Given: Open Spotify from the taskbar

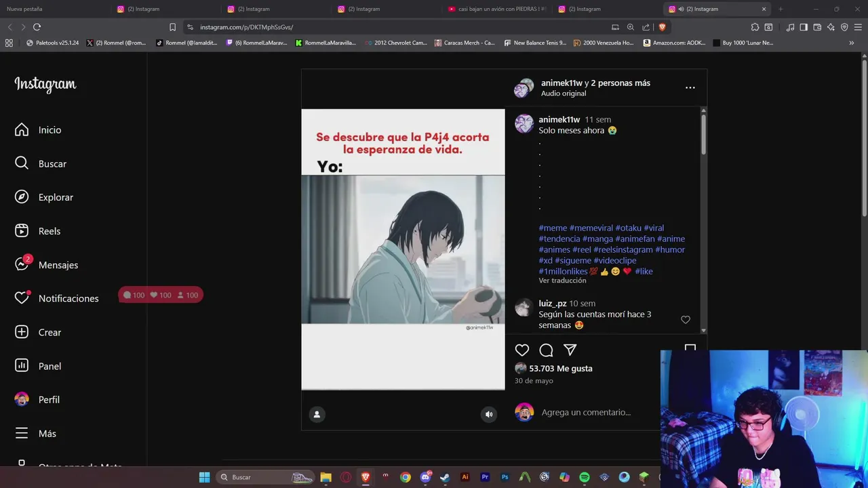Looking at the screenshot, I should pos(585,477).
